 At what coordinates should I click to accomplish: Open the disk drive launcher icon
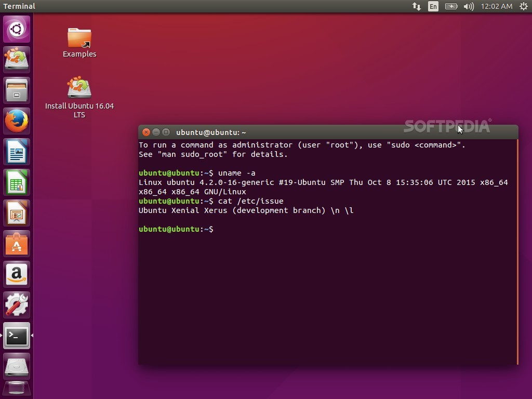pyautogui.click(x=17, y=366)
